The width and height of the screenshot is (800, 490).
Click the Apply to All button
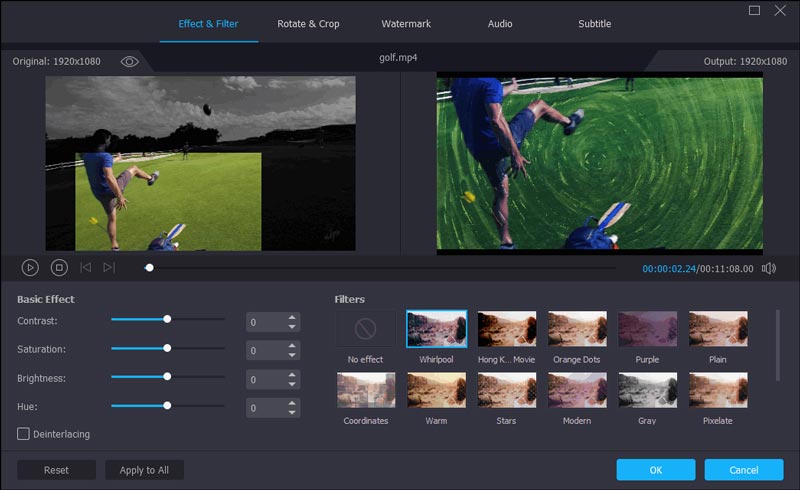pos(144,470)
